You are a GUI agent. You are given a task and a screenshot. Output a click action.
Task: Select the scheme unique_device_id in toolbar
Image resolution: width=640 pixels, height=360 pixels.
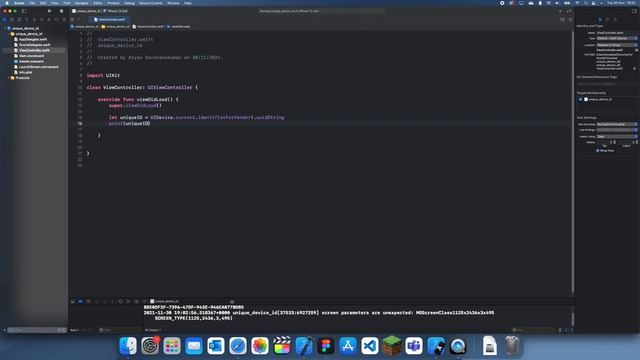(87, 11)
